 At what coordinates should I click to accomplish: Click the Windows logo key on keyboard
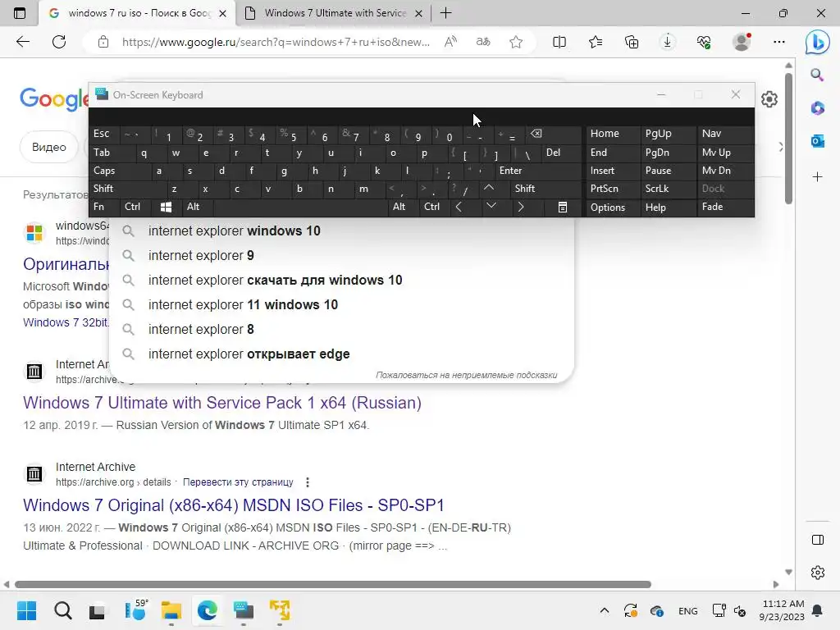(166, 207)
